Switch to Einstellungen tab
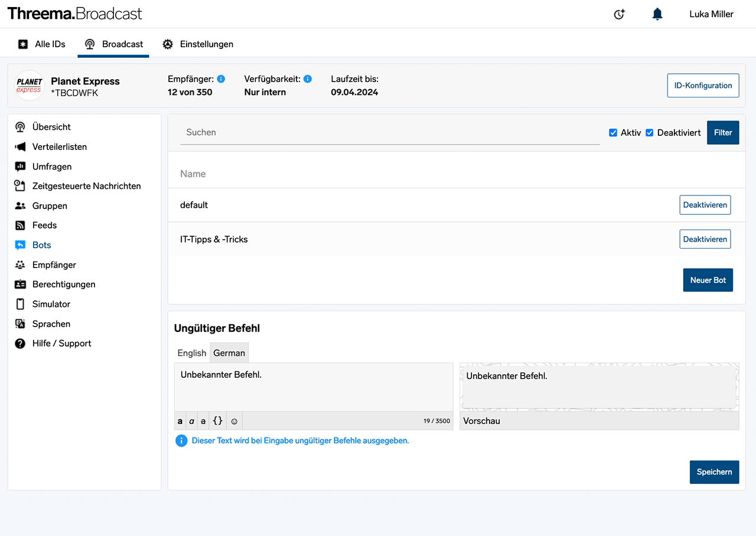 tap(198, 44)
